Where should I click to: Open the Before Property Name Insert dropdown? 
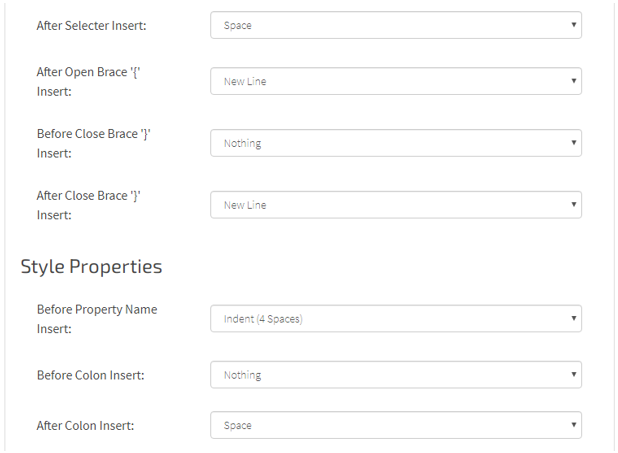395,319
